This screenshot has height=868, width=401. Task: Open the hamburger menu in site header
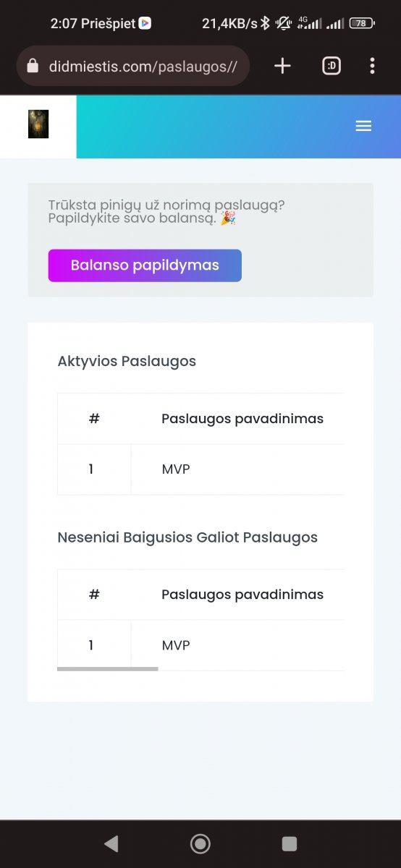tap(363, 126)
